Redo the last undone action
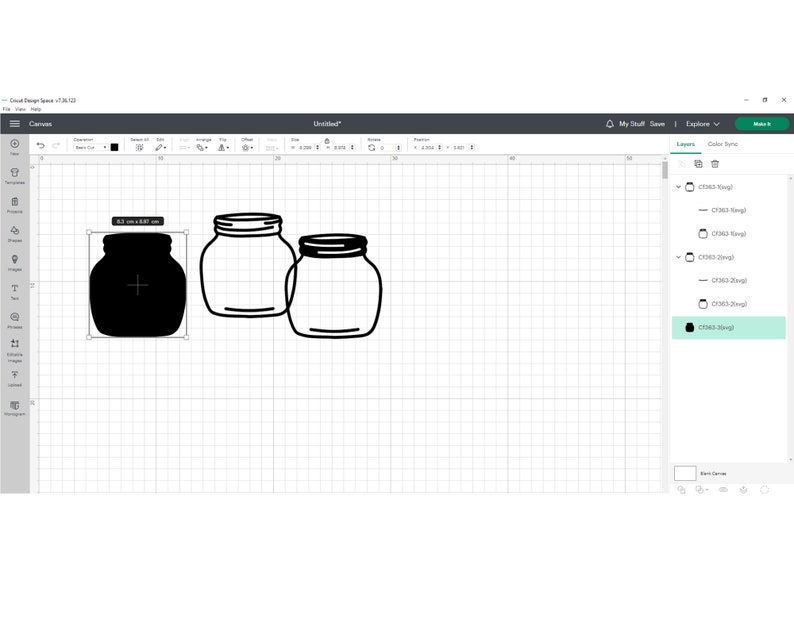The width and height of the screenshot is (794, 638). [x=56, y=146]
